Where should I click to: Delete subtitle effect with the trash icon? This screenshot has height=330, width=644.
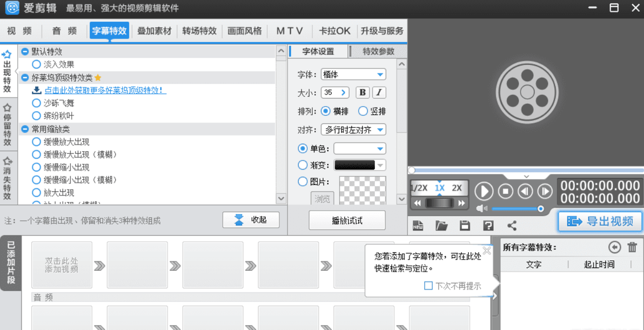632,247
